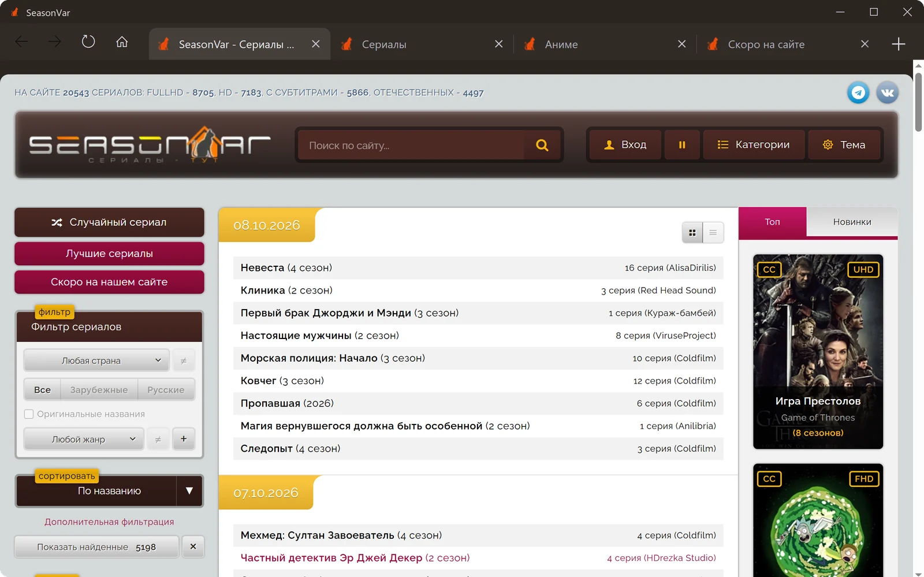Enable the Оригинальные названия checkbox
This screenshot has width=924, height=577.
pos(29,414)
